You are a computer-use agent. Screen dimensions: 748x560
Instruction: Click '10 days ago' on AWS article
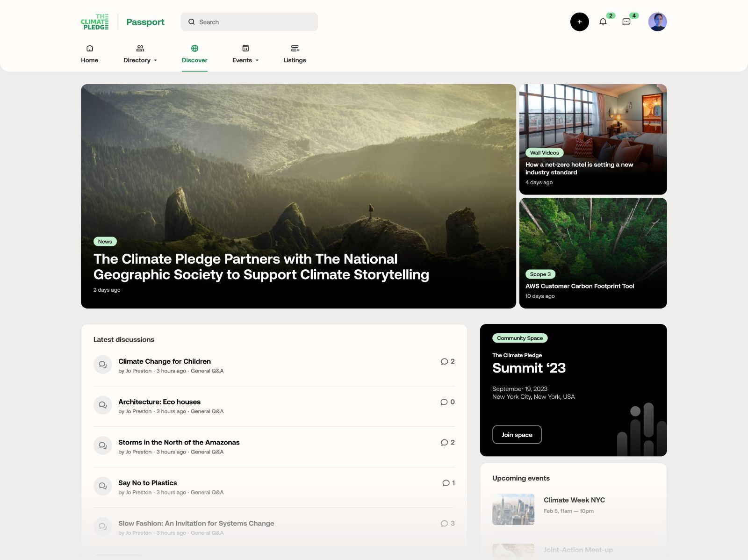coord(540,296)
